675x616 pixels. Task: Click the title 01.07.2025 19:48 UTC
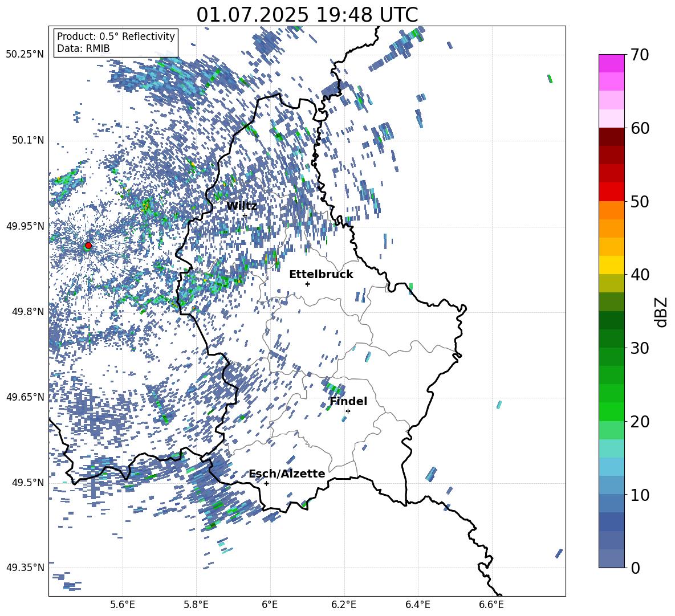(307, 15)
